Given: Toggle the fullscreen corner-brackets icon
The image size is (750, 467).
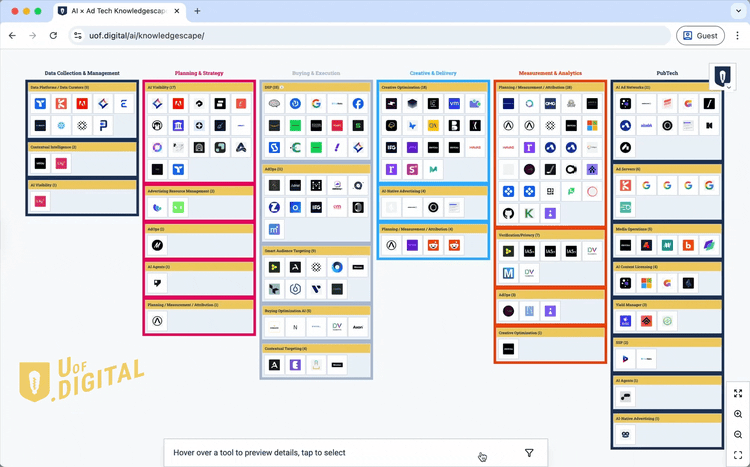Looking at the screenshot, I should (x=738, y=455).
